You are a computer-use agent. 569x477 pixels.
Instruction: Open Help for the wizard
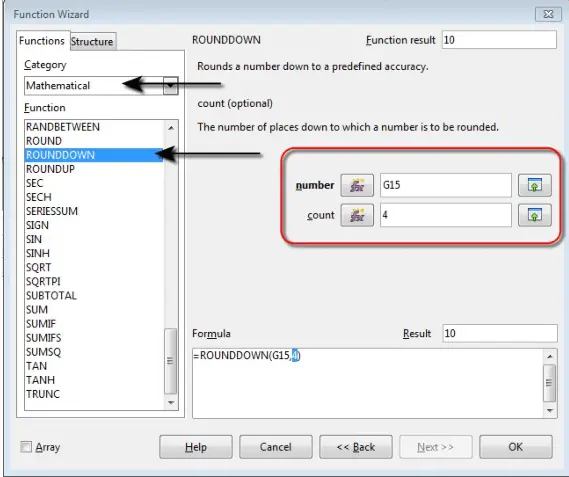[x=196, y=447]
